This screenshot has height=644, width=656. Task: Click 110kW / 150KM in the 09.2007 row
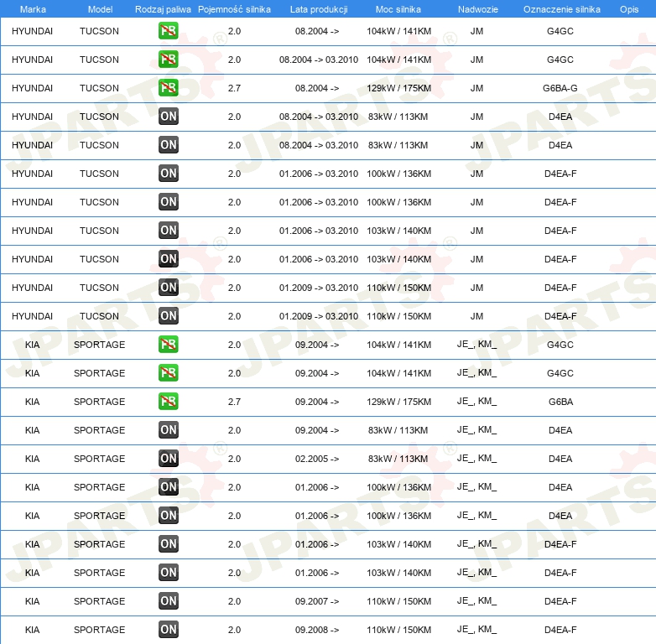pyautogui.click(x=398, y=601)
